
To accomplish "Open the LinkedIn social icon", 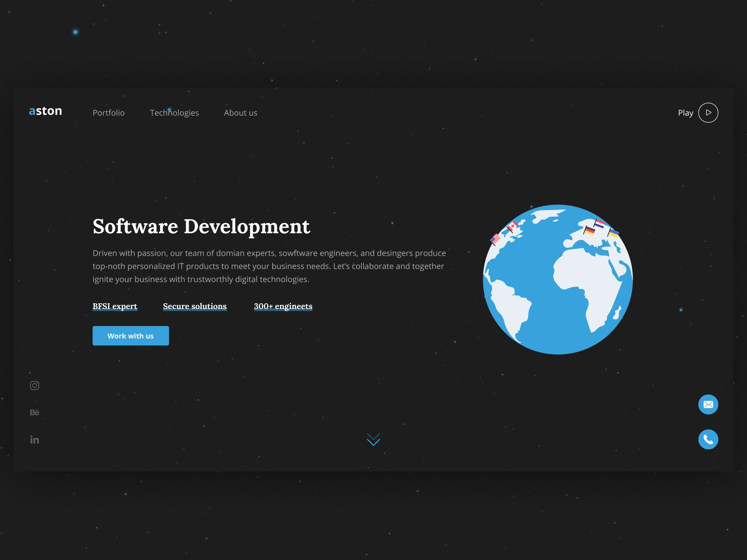I will tap(35, 440).
